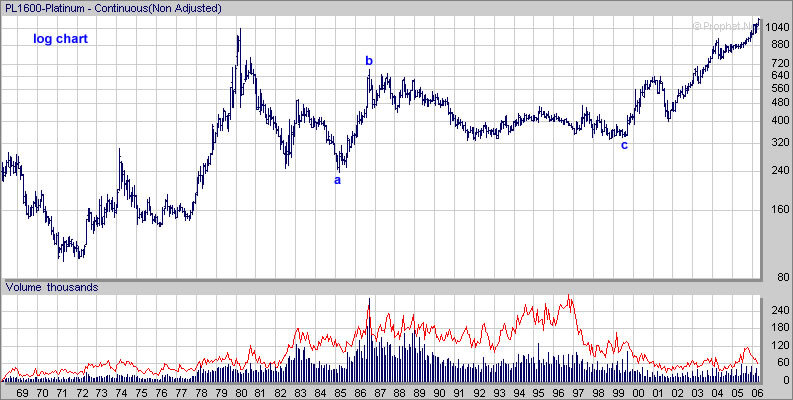Image resolution: width=793 pixels, height=400 pixels.
Task: Select year label 91 on time axis
Action: tap(459, 393)
